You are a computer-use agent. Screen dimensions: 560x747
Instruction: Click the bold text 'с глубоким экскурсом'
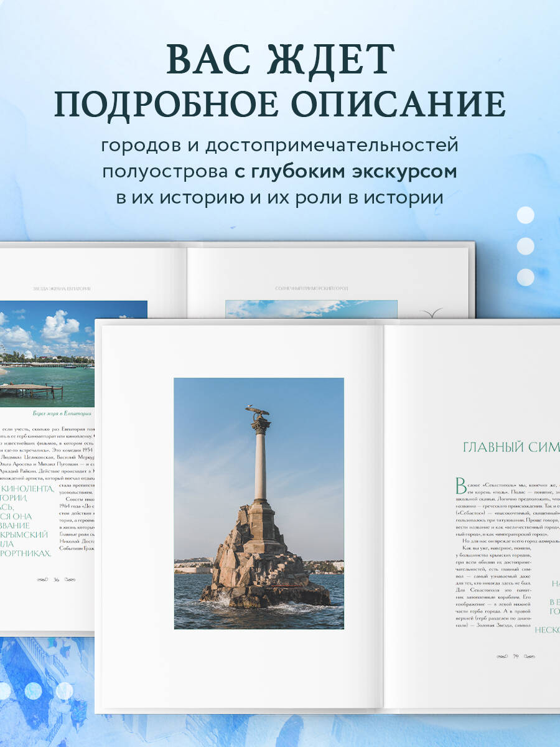pos(345,172)
